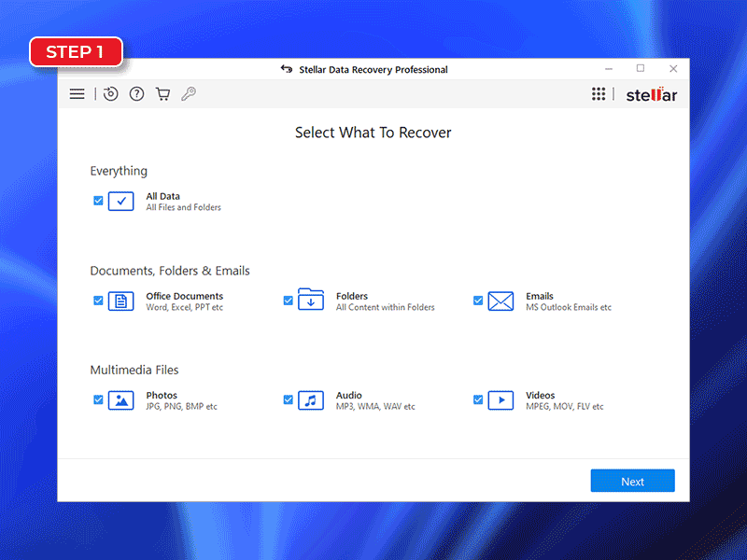Uncheck the Videos checkbox

(x=478, y=399)
